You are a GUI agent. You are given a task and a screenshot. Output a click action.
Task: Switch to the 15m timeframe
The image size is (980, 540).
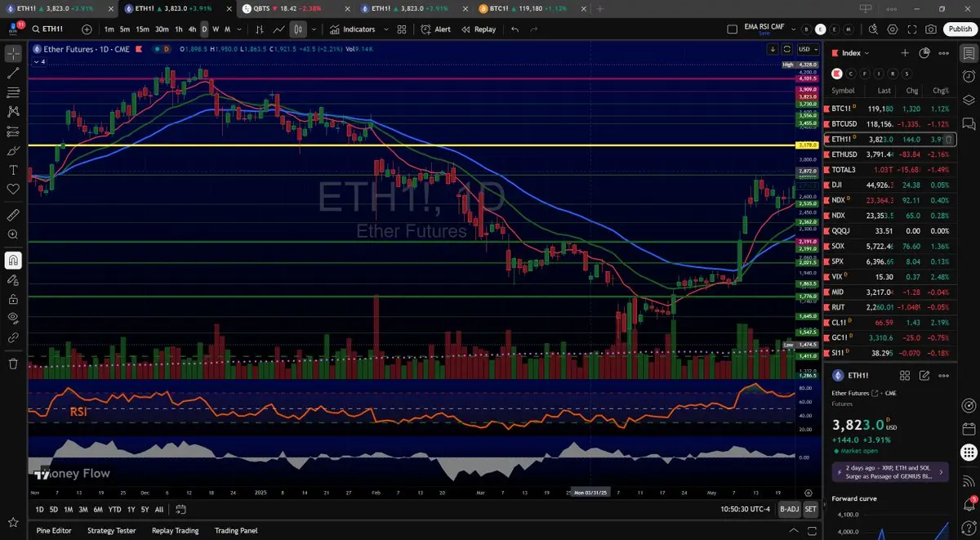[x=142, y=29]
